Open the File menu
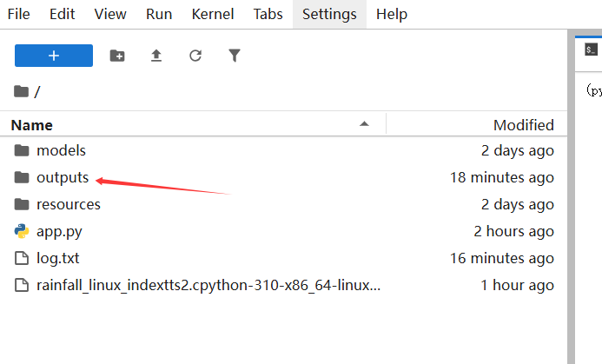602x364 pixels. tap(18, 15)
